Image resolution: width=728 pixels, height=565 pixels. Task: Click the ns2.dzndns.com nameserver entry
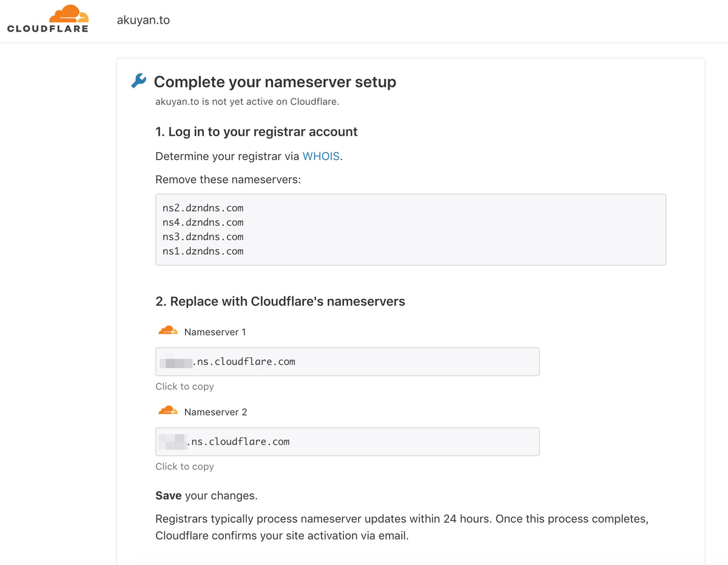(x=203, y=208)
